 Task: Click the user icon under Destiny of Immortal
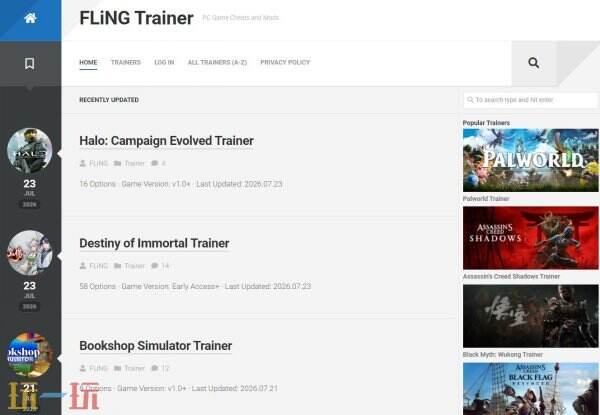[x=83, y=266]
